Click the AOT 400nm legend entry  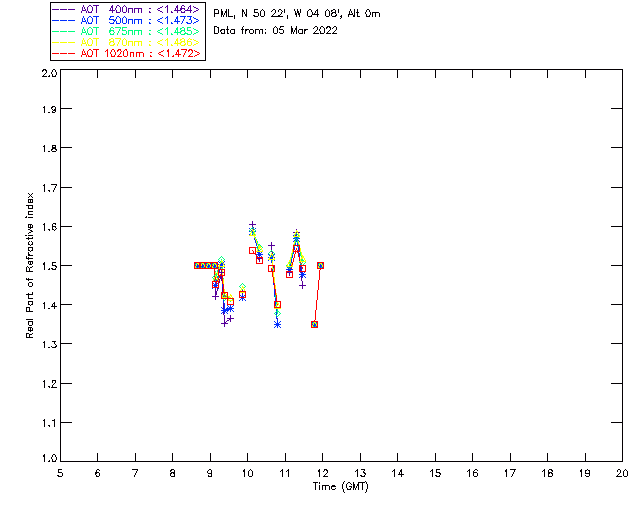[x=126, y=9]
